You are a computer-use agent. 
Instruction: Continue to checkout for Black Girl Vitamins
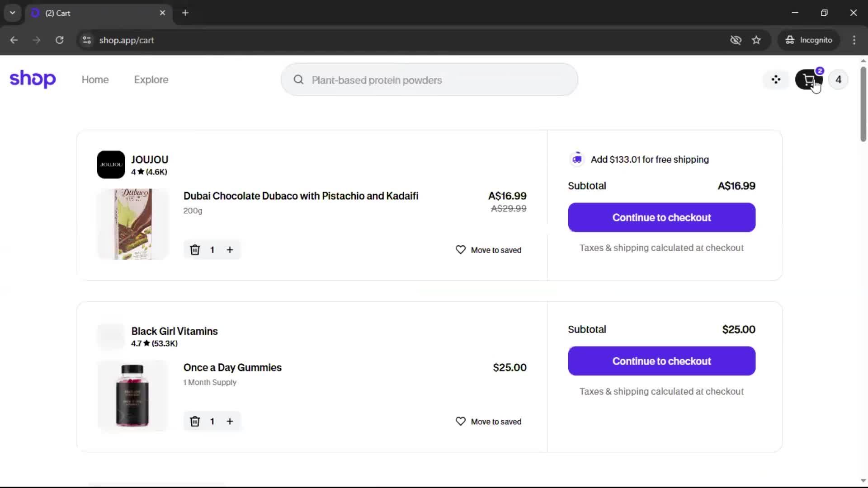[x=661, y=361]
